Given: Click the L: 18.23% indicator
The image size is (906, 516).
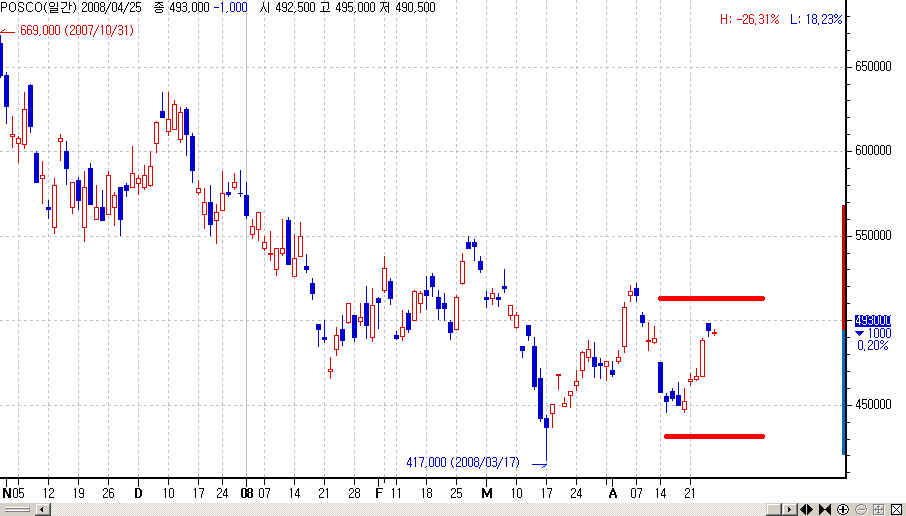Looking at the screenshot, I should (x=816, y=19).
